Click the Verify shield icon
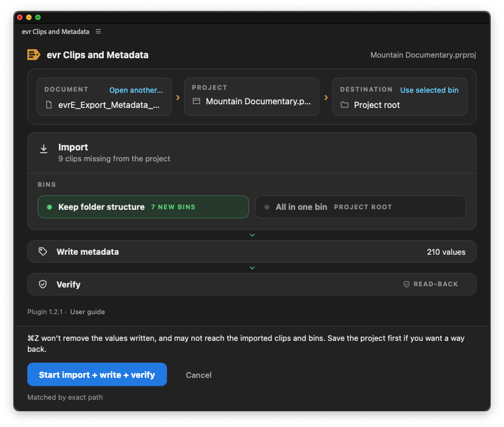This screenshot has width=504, height=427. point(43,284)
